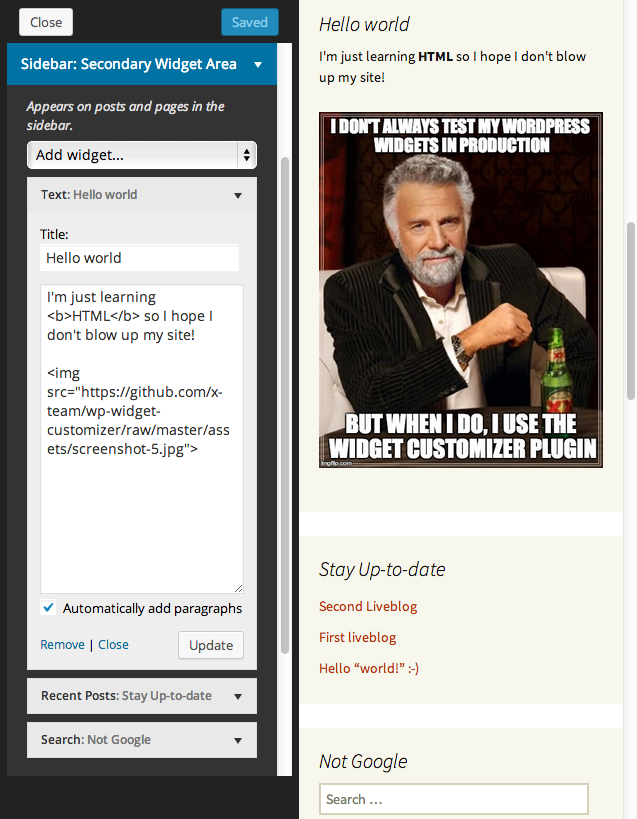This screenshot has height=819, width=637.
Task: Click the blue Saved button
Action: click(x=250, y=22)
